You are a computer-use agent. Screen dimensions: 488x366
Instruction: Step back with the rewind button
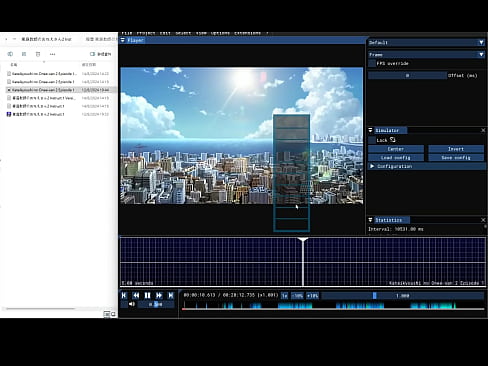click(x=136, y=295)
